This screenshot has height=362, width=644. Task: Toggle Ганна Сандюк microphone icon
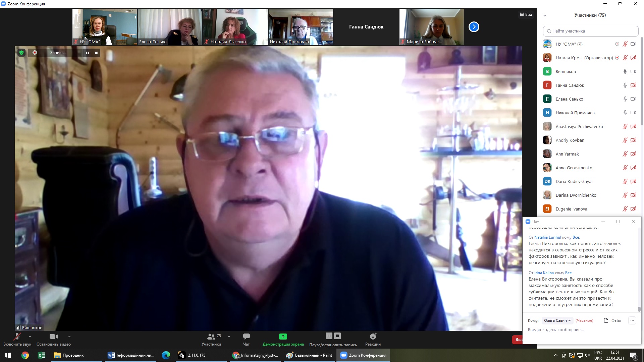point(625,85)
